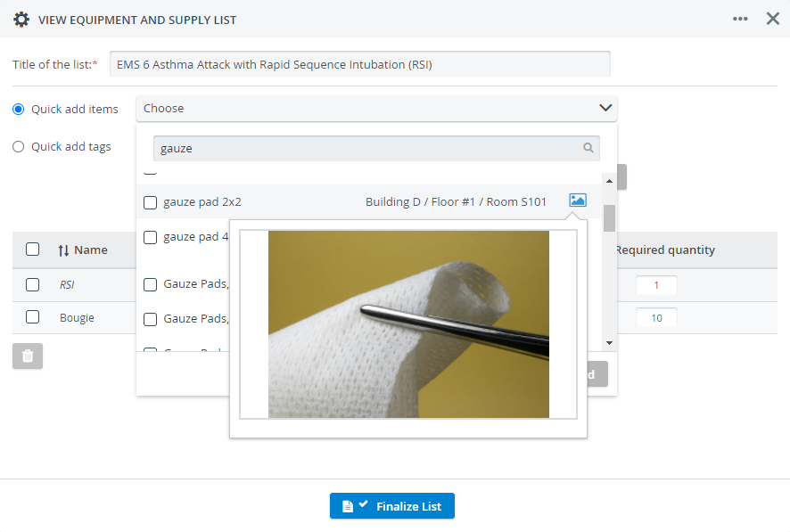Click the gauze image preview thumbnail

click(408, 324)
